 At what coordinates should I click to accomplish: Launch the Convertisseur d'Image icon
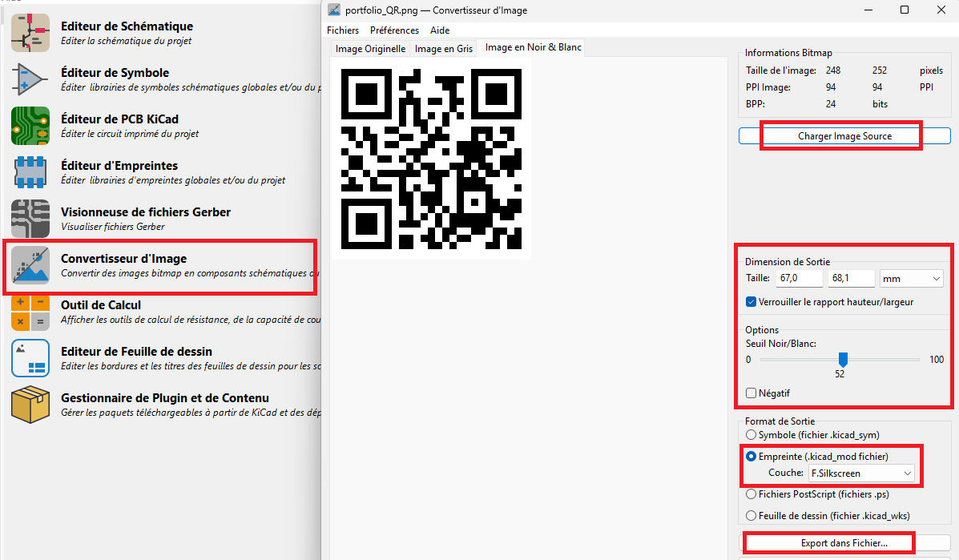30,265
